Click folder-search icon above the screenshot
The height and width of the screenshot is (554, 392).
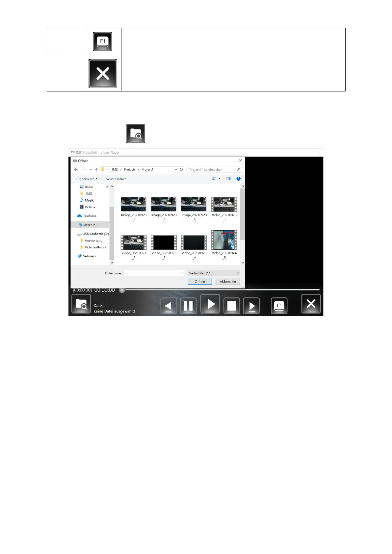(x=136, y=133)
